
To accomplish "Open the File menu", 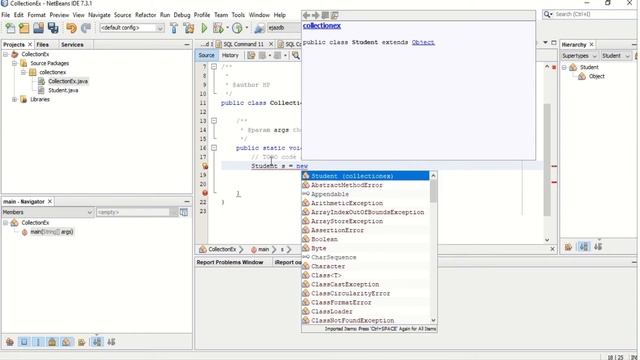I will pos(6,15).
